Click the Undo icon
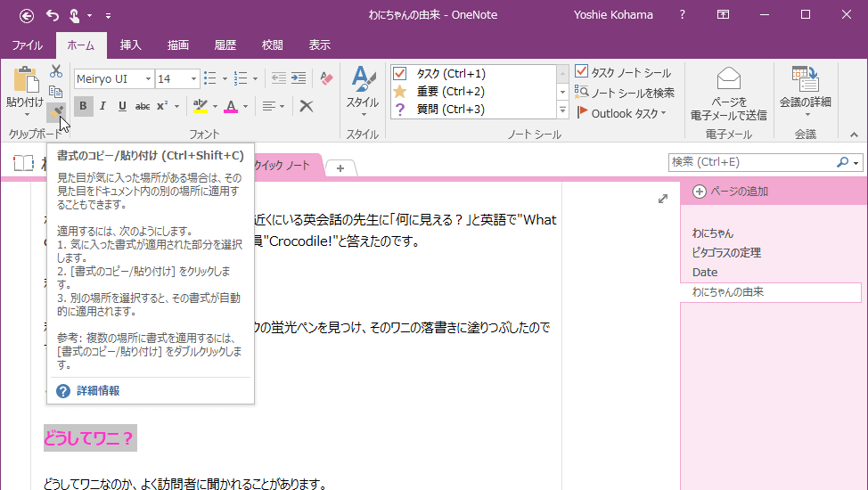This screenshot has height=490, width=868. [53, 15]
